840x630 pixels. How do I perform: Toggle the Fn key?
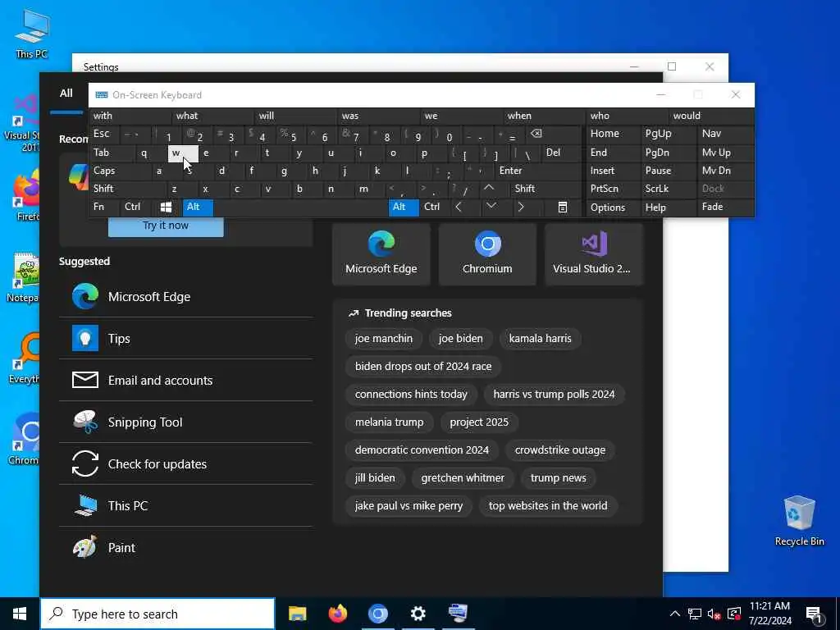pos(104,207)
